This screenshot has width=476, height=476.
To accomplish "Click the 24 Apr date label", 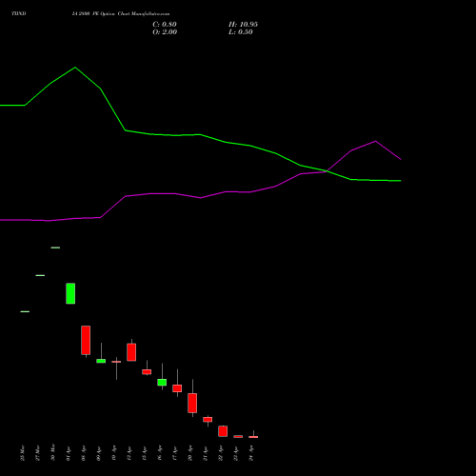I will click(250, 453).
